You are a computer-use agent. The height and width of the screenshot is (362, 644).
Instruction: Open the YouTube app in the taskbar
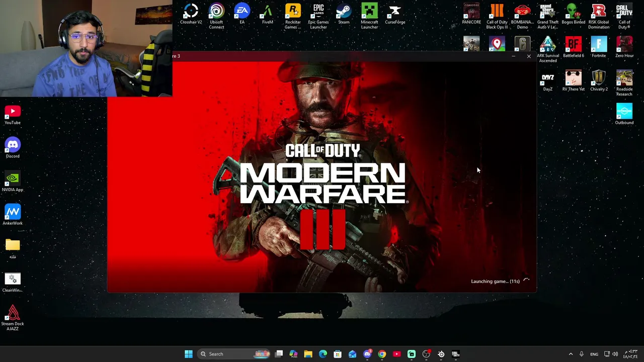tap(396, 354)
